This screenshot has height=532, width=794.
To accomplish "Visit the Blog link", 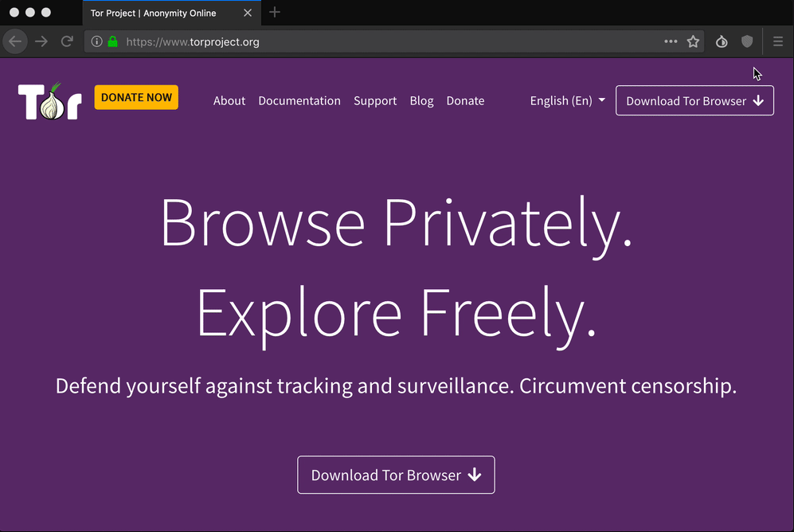I will pyautogui.click(x=421, y=100).
